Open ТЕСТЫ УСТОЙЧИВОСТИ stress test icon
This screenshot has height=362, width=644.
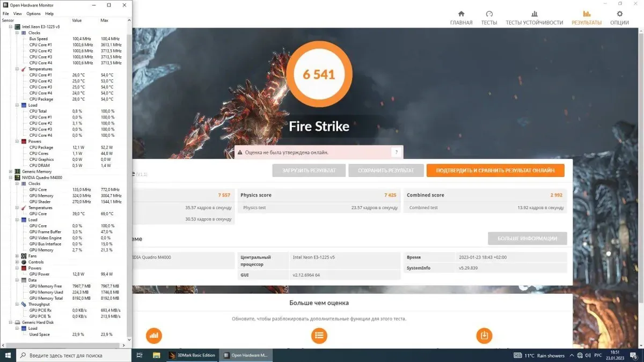point(534,14)
